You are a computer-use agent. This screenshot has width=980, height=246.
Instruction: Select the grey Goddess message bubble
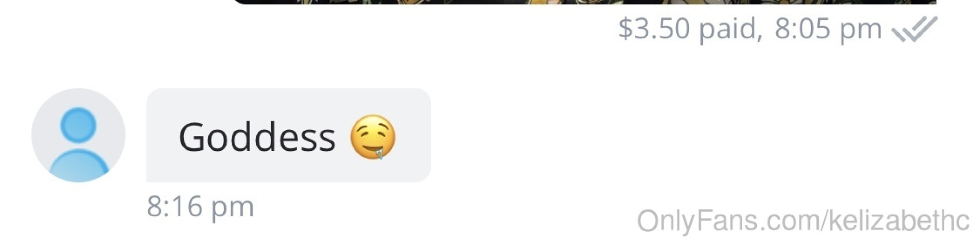click(288, 135)
